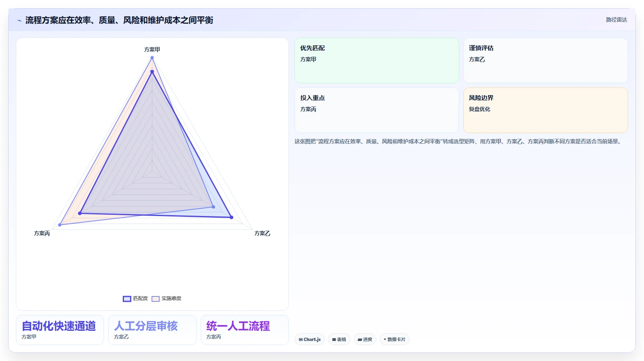Screen dimensions: 644x361
Task: Click the dark 匹配度 point at 方案甲
Action: (152, 72)
